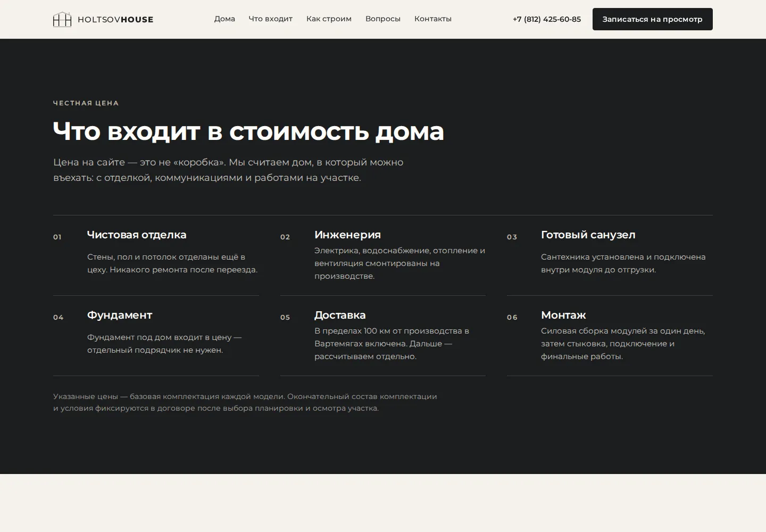Click number 04 beside Фундамент
Screen dimensions: 766x532
pos(59,318)
